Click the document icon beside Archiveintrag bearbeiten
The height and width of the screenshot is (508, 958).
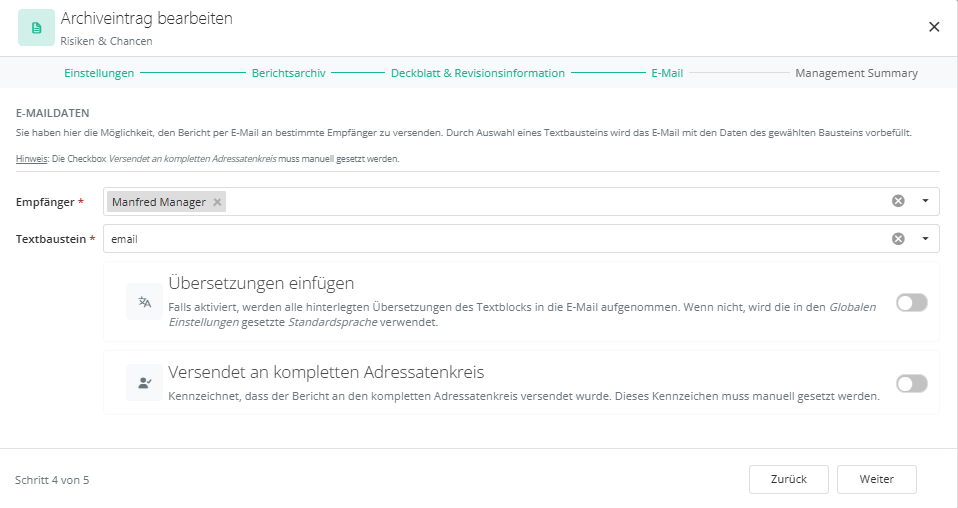click(36, 28)
